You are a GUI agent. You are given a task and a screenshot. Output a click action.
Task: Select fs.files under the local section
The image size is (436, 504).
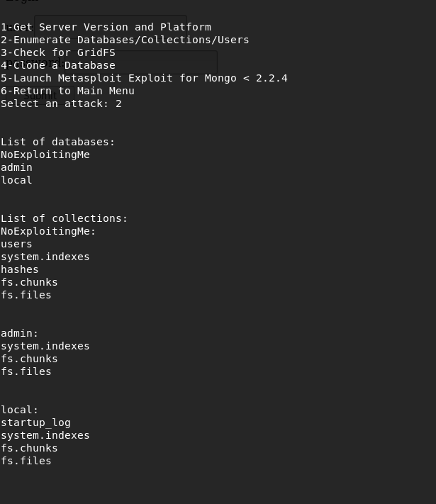click(x=26, y=461)
